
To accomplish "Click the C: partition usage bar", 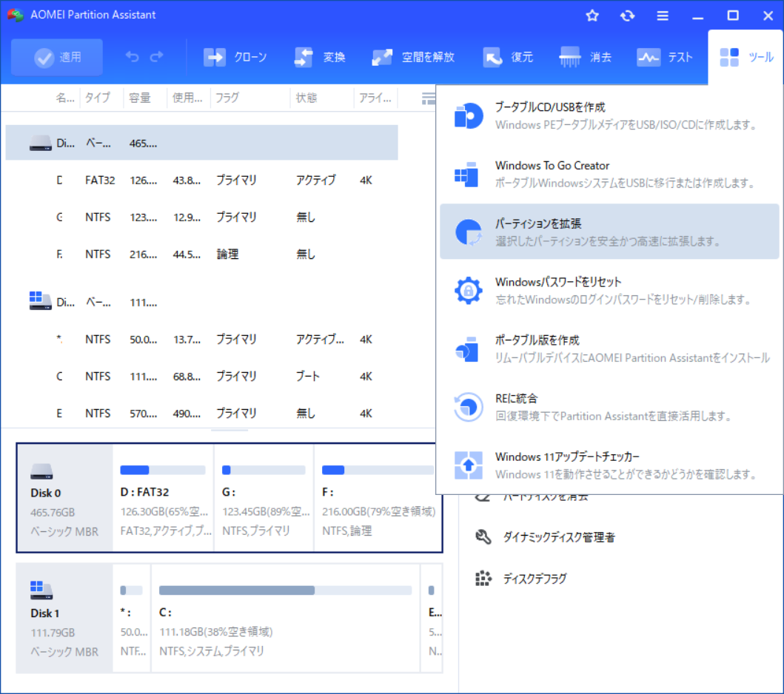I will 286,590.
